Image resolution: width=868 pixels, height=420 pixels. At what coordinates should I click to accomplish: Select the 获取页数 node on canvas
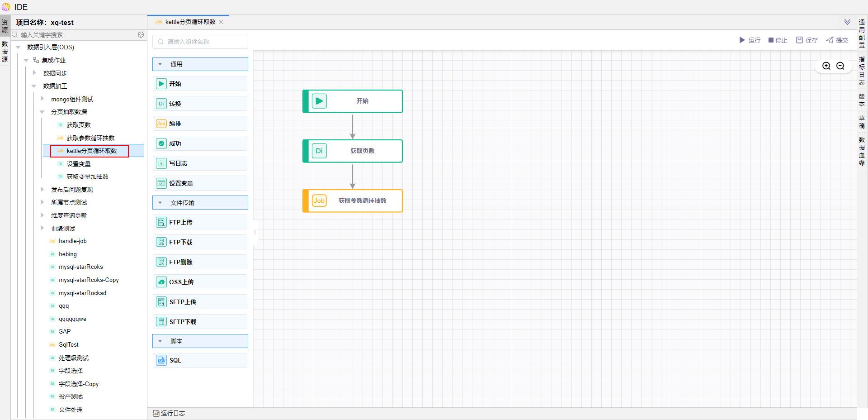pyautogui.click(x=353, y=151)
